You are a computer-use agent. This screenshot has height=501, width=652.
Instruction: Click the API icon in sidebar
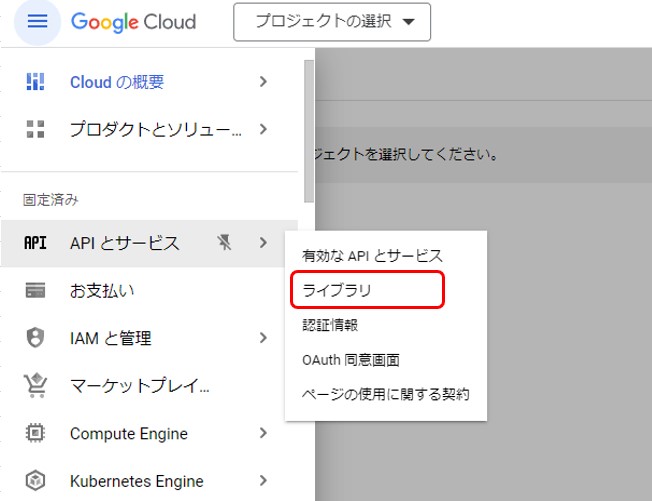coord(35,243)
